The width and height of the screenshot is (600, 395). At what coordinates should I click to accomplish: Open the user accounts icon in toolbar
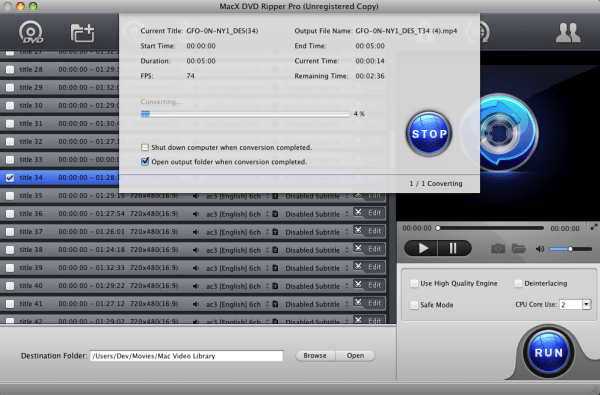tap(568, 33)
